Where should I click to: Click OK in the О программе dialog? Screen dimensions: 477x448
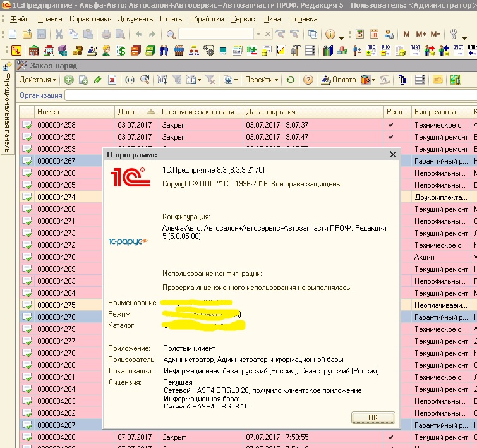point(373,417)
